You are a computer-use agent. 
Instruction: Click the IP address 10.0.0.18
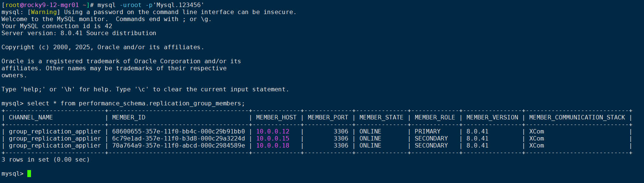pos(273,146)
